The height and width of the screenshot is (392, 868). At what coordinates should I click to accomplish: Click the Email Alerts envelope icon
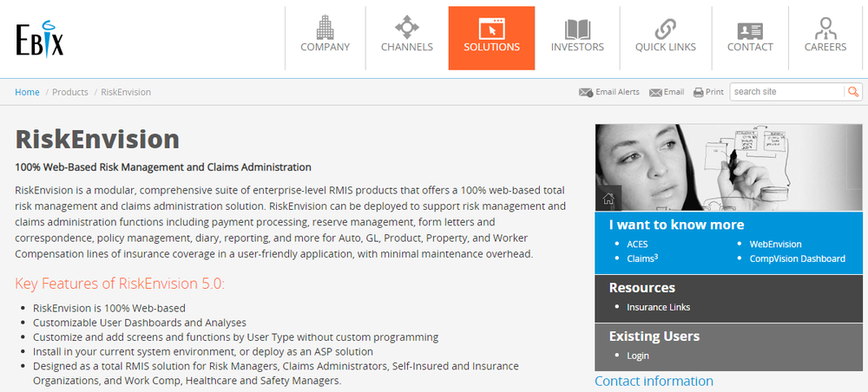point(586,92)
